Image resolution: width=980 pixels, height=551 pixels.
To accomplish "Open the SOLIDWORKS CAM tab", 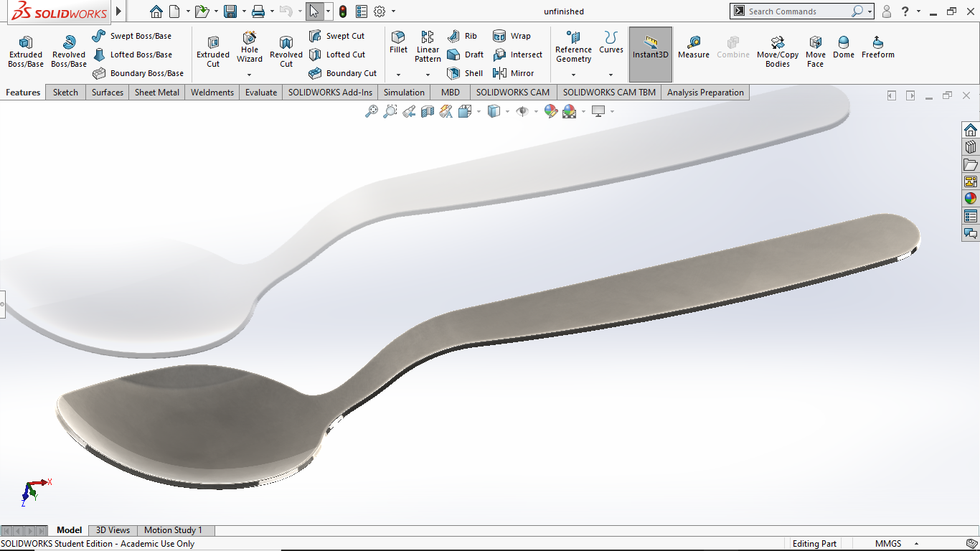I will click(x=513, y=92).
